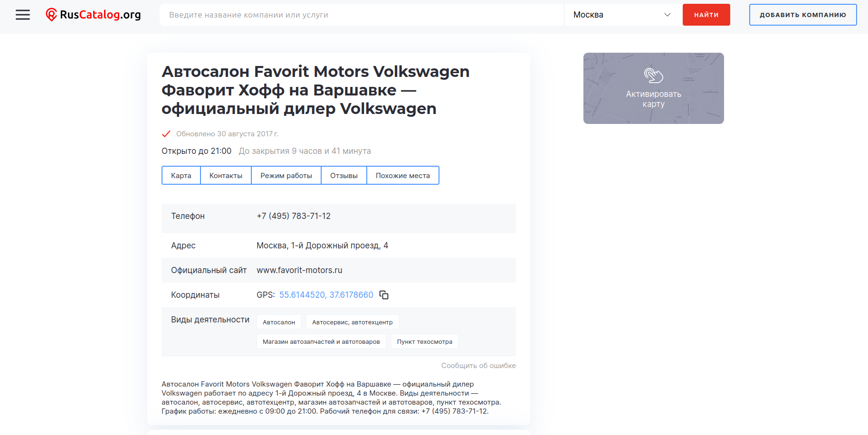Click the Автосалон activity tag

(x=279, y=322)
